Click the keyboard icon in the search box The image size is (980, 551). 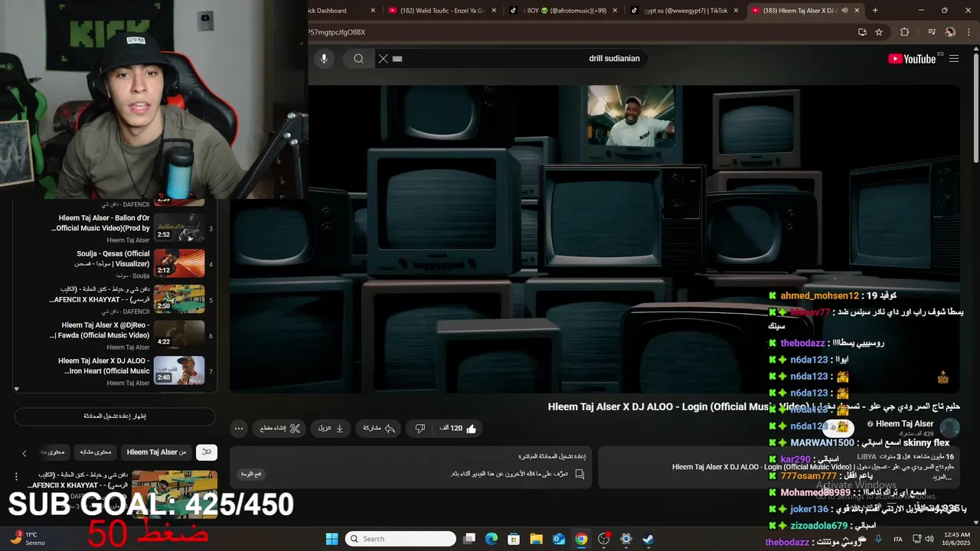pos(397,59)
